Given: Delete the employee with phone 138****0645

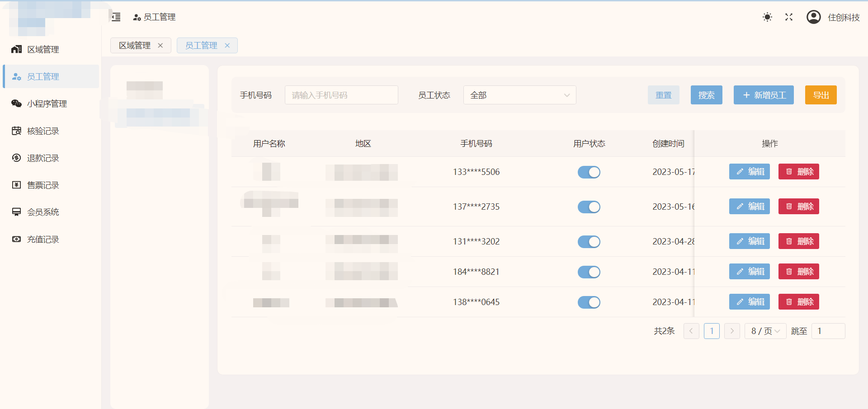Looking at the screenshot, I should (x=799, y=302).
